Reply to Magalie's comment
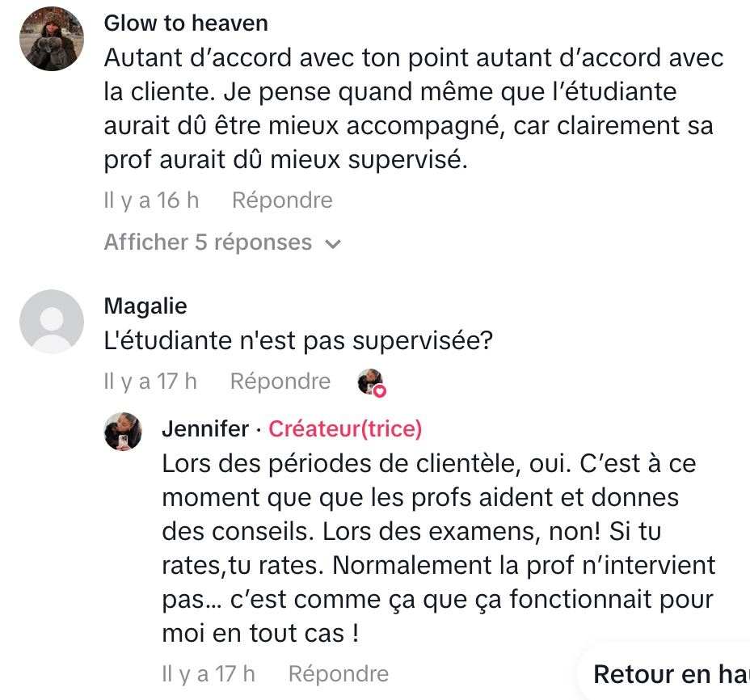The image size is (750, 700). coord(280,382)
